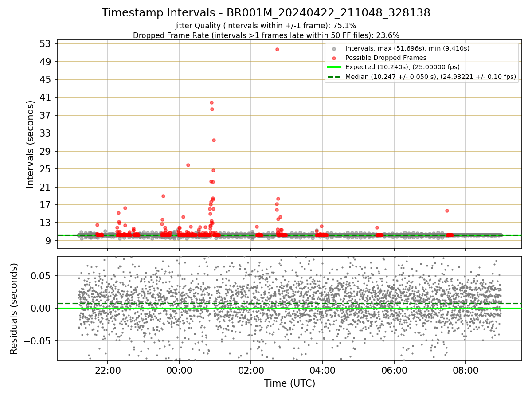Select the legend entry 'Possible Dropped Frames'
Screen dimensions: 532x399
pos(386,58)
